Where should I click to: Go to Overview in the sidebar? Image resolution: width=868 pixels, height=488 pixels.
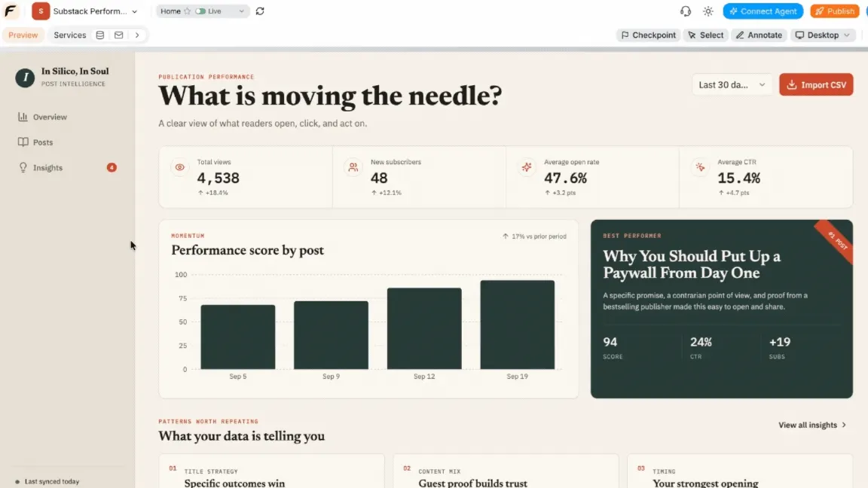[x=50, y=117]
